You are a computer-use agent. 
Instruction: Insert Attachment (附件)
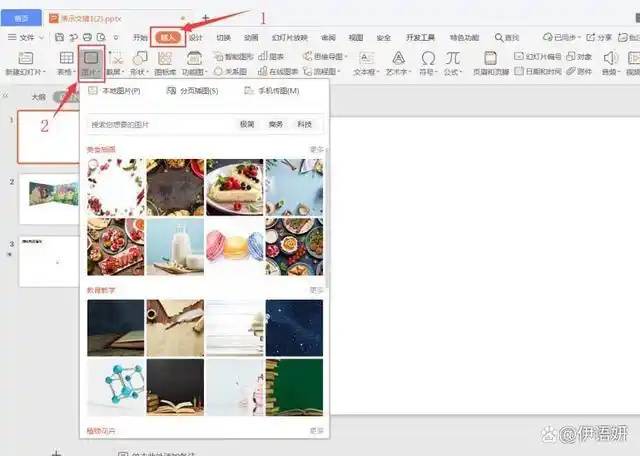[x=579, y=71]
